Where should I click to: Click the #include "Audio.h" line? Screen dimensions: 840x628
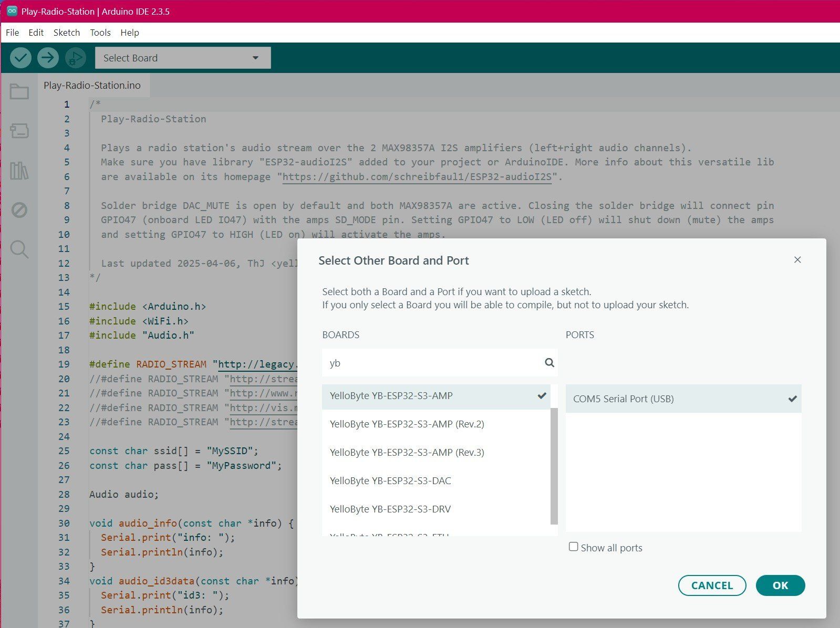[142, 336]
